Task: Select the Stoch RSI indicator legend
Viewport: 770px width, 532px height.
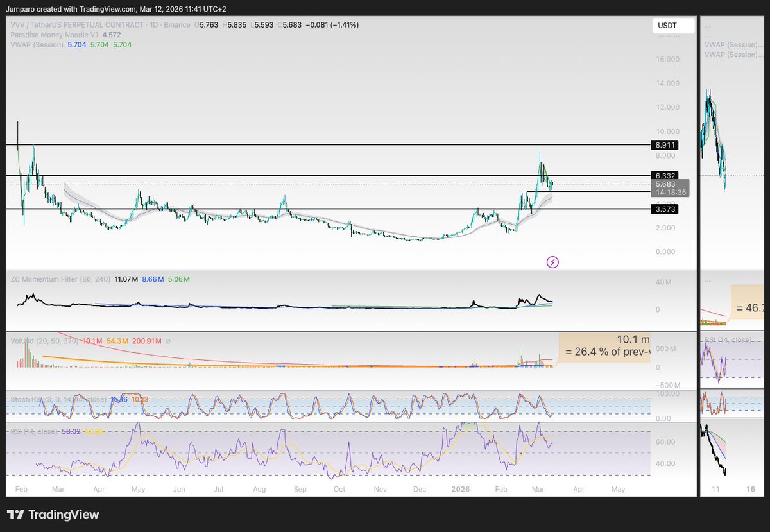Action: 58,399
